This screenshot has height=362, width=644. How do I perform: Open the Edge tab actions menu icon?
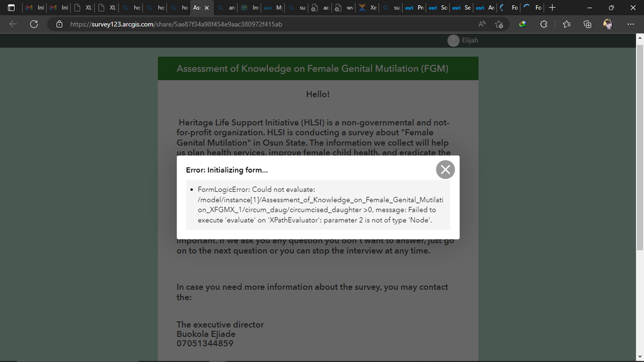click(x=11, y=7)
